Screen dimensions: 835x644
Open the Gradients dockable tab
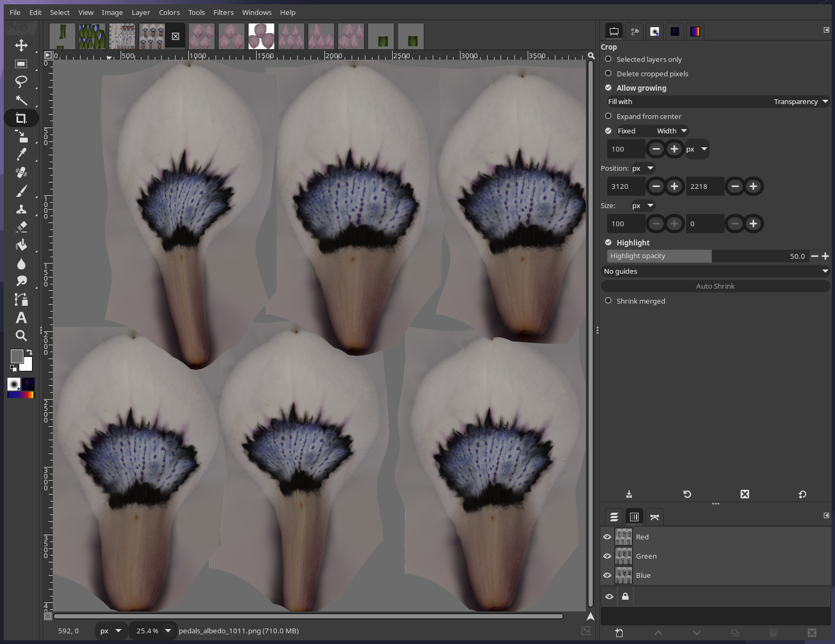coord(695,31)
